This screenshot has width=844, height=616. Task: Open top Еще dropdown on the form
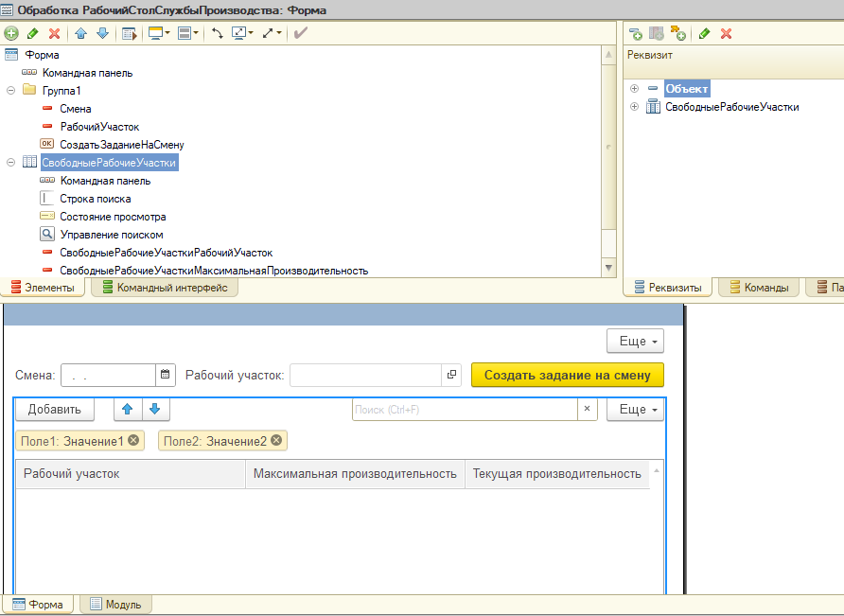(x=635, y=342)
